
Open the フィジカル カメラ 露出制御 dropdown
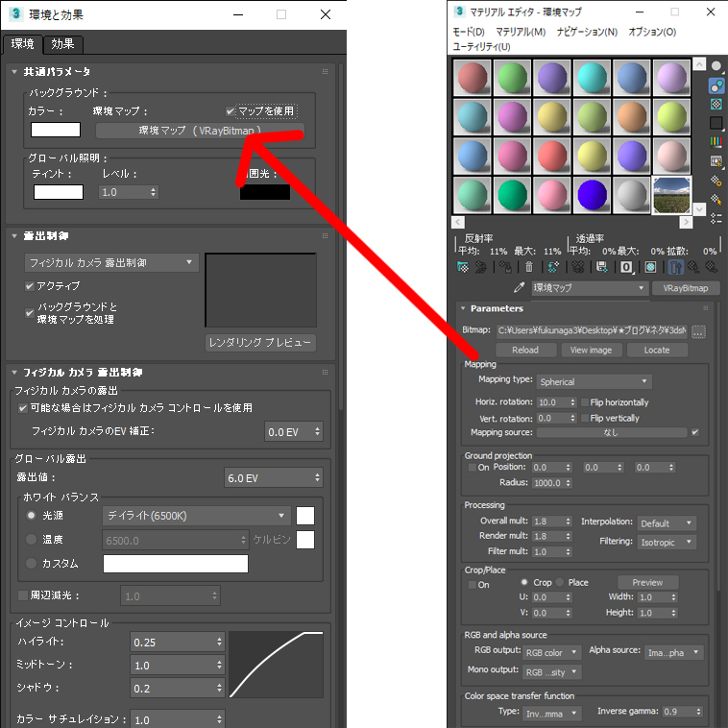pyautogui.click(x=111, y=262)
